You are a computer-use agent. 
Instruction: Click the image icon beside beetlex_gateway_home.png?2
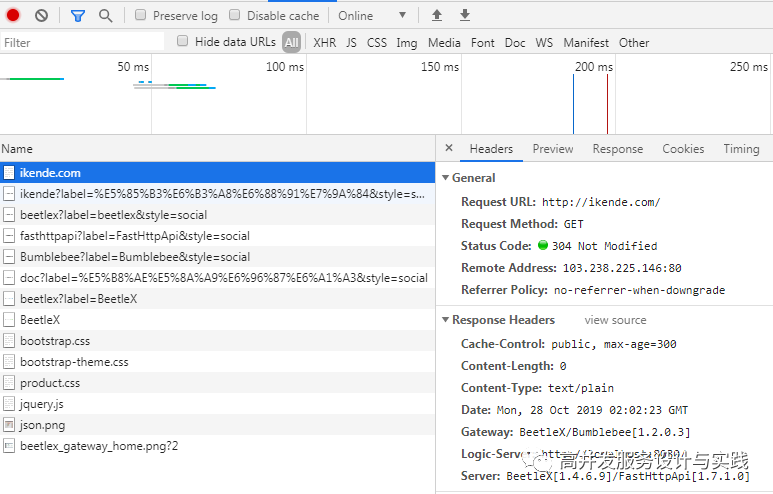pos(9,446)
